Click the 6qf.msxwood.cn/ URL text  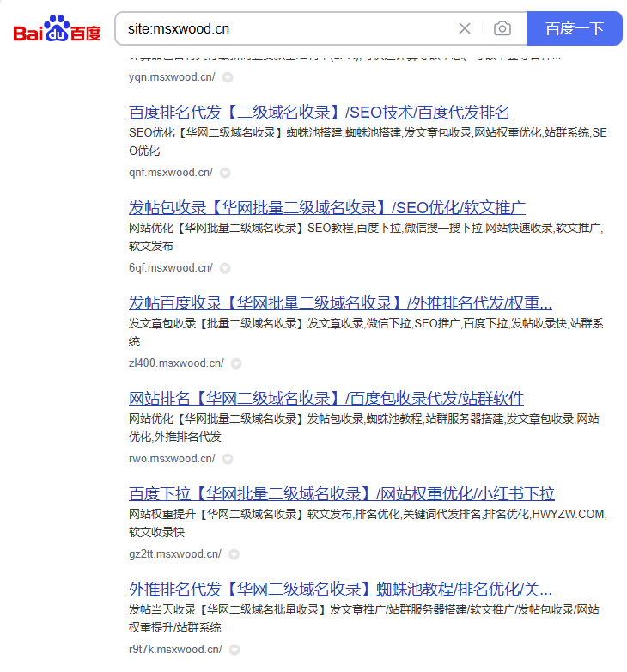click(170, 268)
